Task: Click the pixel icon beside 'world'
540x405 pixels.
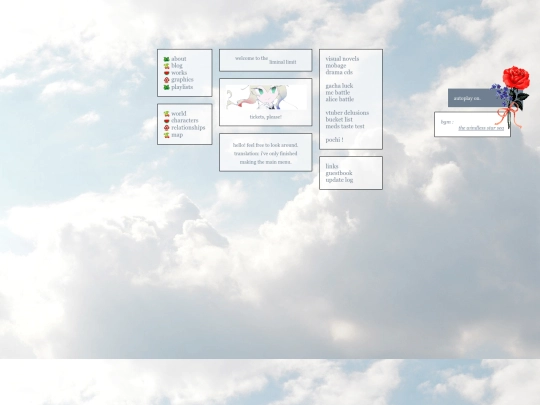Action: [x=166, y=114]
